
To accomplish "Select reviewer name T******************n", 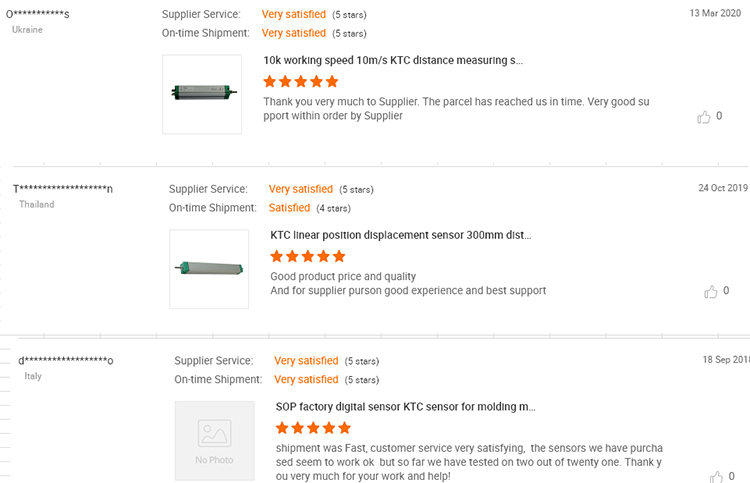I will click(x=62, y=189).
